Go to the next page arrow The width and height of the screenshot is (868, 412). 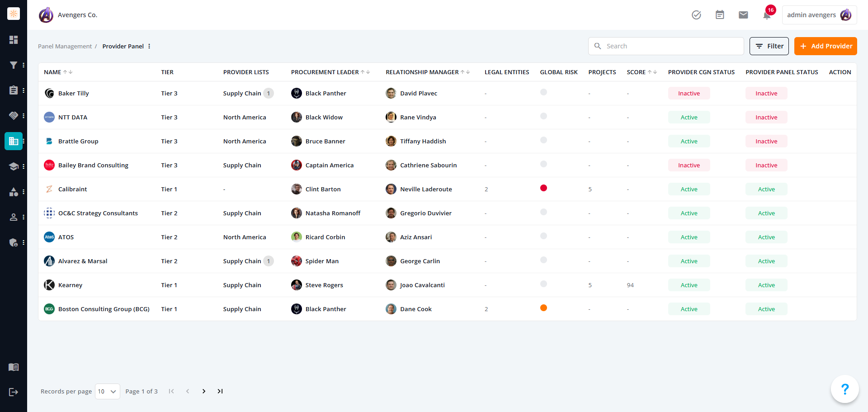click(x=204, y=391)
